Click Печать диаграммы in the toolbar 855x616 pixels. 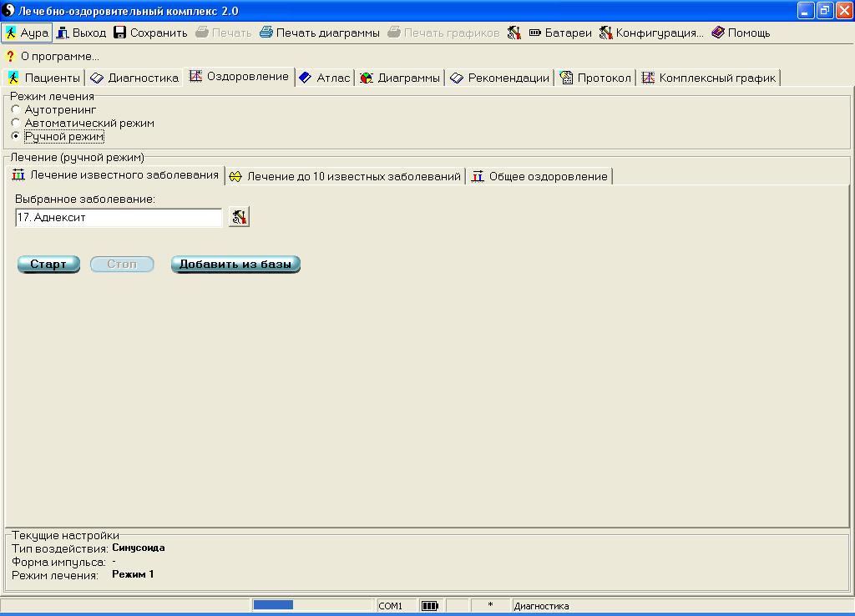[x=319, y=33]
